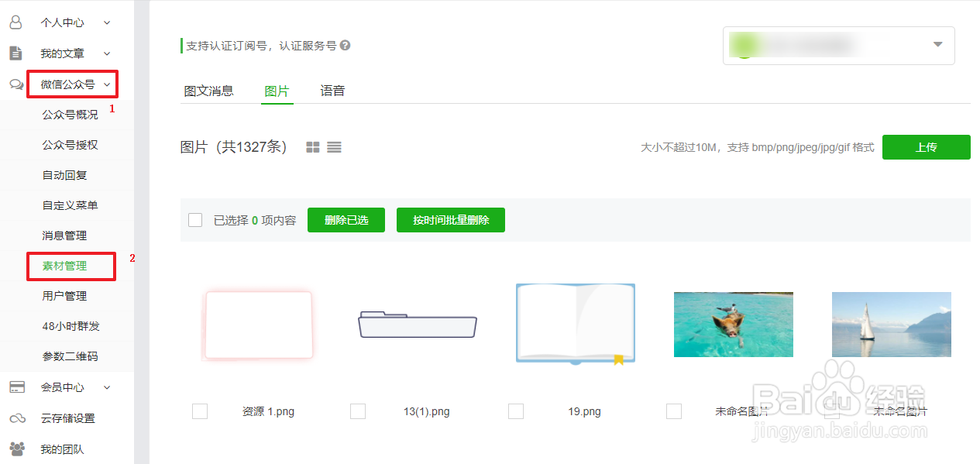The height and width of the screenshot is (464, 980).
Task: Switch to list view of images
Action: click(334, 146)
